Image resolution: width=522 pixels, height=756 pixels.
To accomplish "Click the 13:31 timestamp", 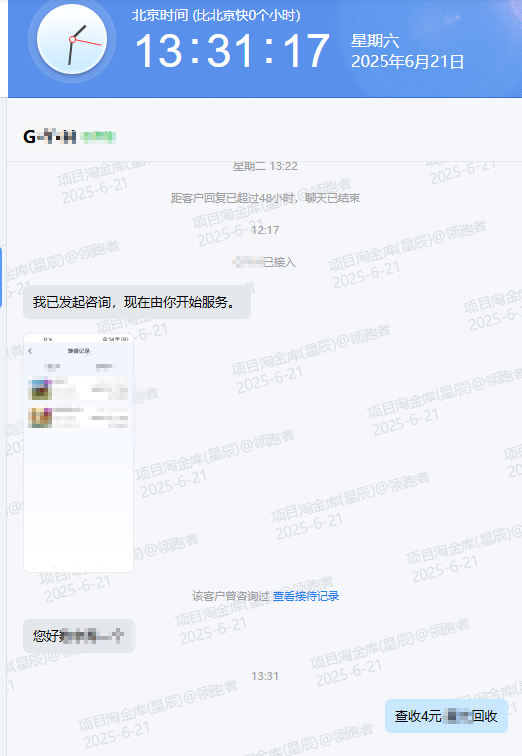I will [265, 676].
